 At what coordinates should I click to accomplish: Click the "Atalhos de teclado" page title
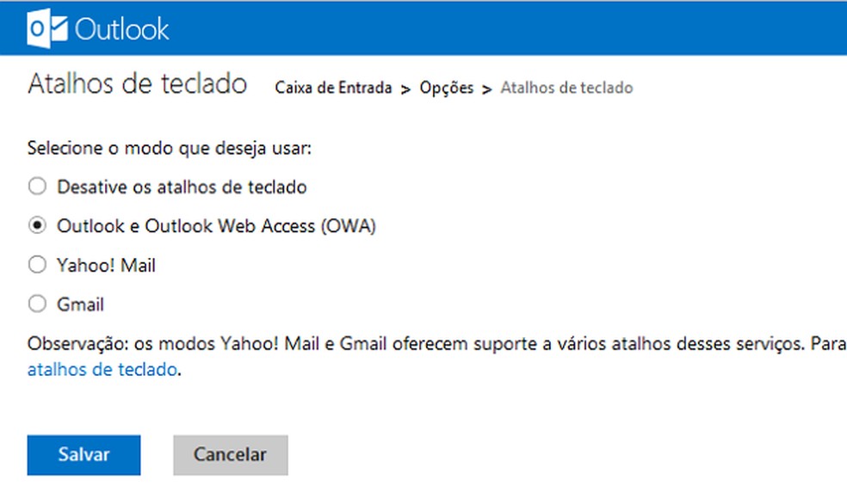(x=138, y=83)
